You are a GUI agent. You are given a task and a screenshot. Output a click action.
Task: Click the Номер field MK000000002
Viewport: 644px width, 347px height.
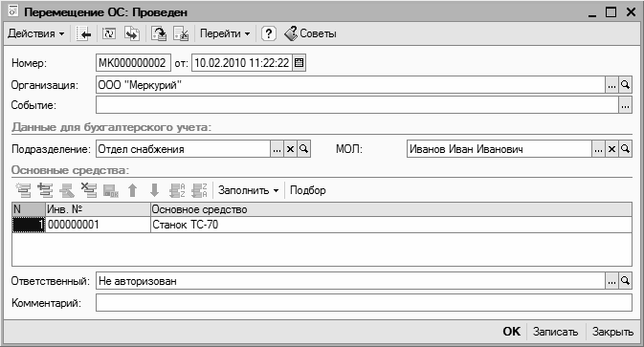tap(133, 63)
